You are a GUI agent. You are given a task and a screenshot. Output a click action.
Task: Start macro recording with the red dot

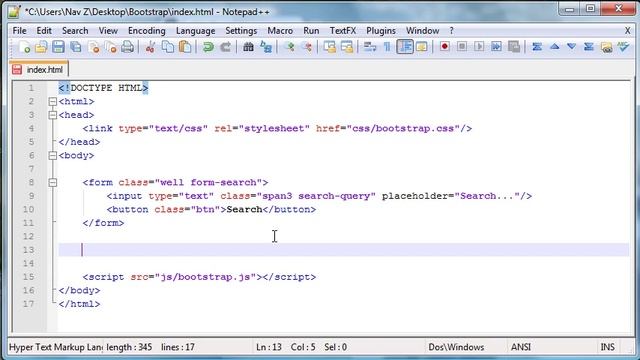(x=444, y=47)
